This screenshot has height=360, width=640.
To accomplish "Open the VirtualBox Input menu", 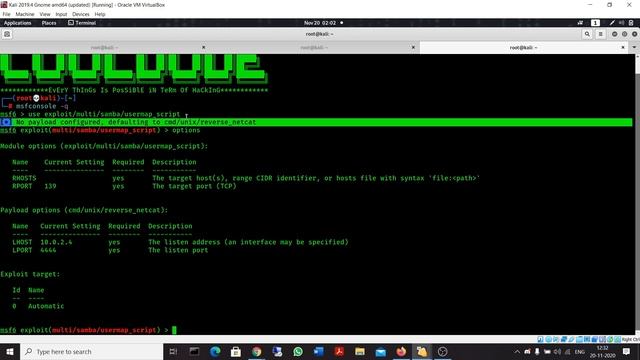I will coord(61,14).
